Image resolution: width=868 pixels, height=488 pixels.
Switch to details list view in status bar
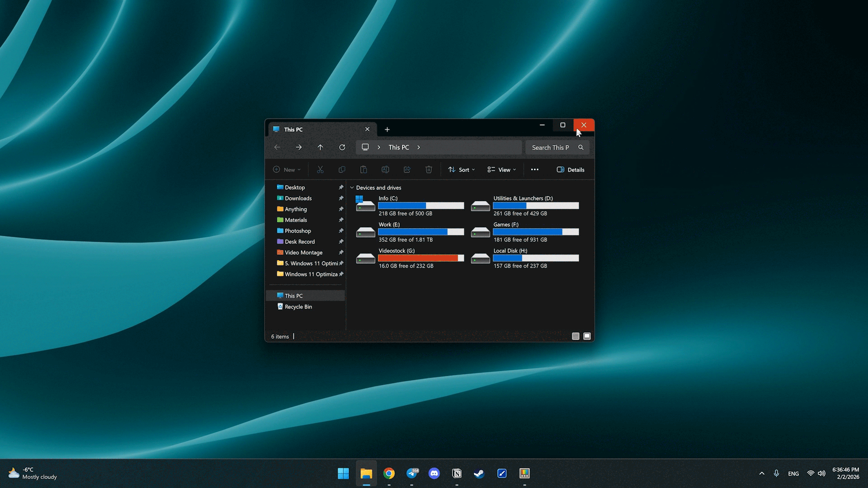tap(576, 336)
